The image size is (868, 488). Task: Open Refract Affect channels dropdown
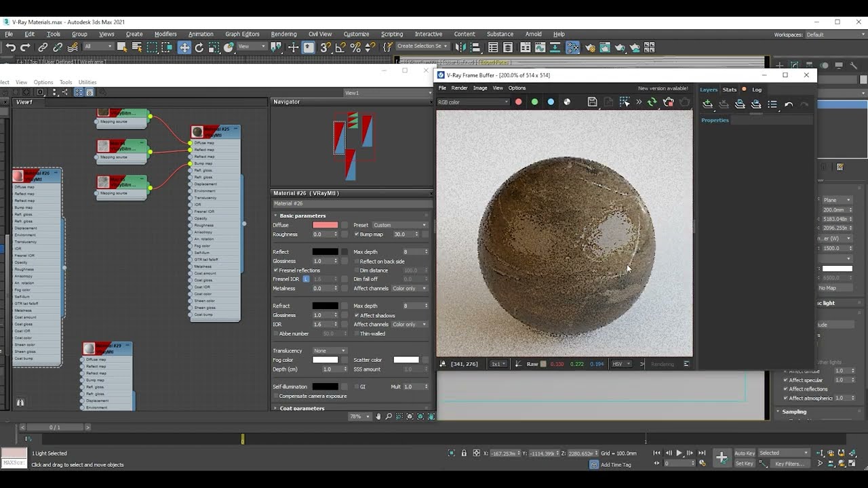click(x=410, y=324)
